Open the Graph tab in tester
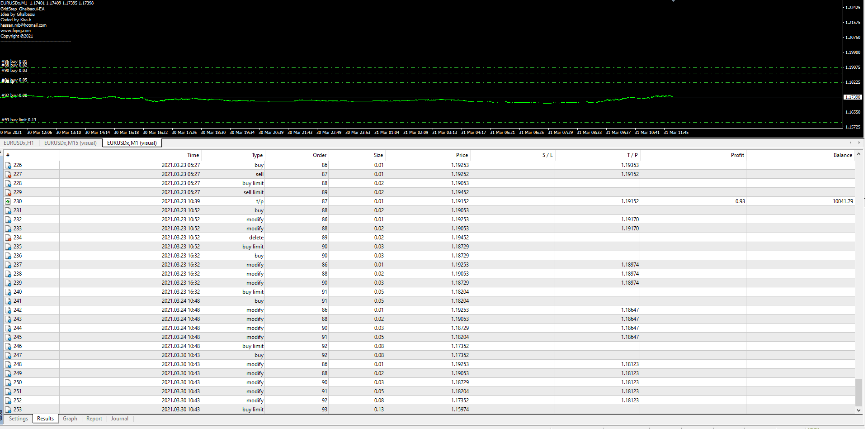 [70, 419]
